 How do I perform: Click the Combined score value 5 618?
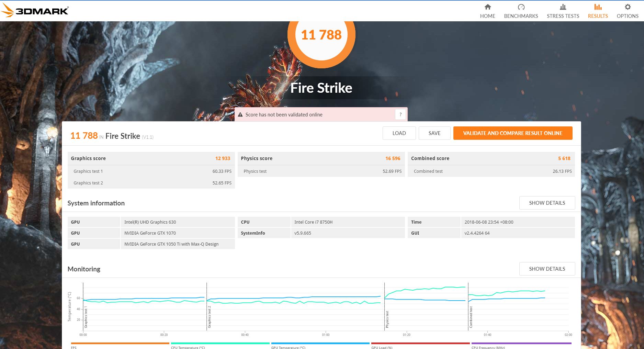click(564, 158)
